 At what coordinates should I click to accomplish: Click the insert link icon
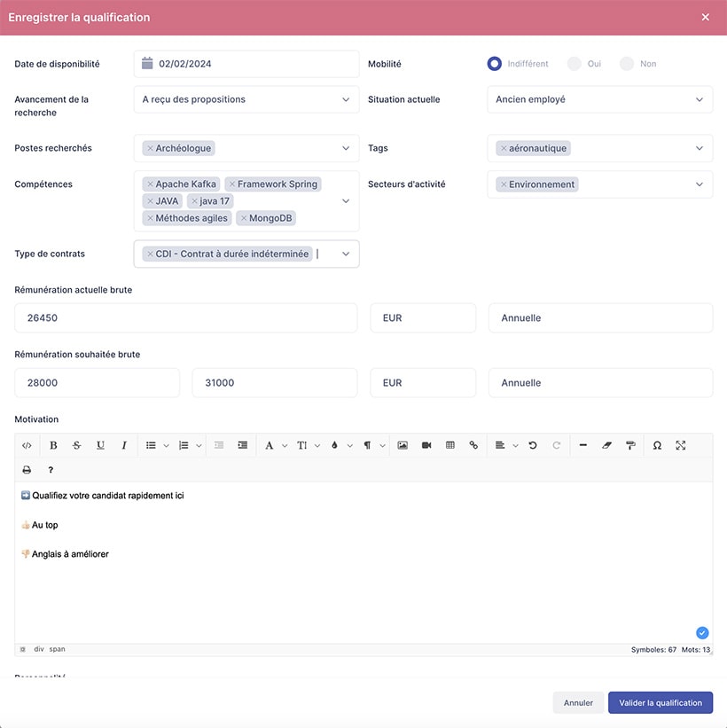[x=473, y=445]
